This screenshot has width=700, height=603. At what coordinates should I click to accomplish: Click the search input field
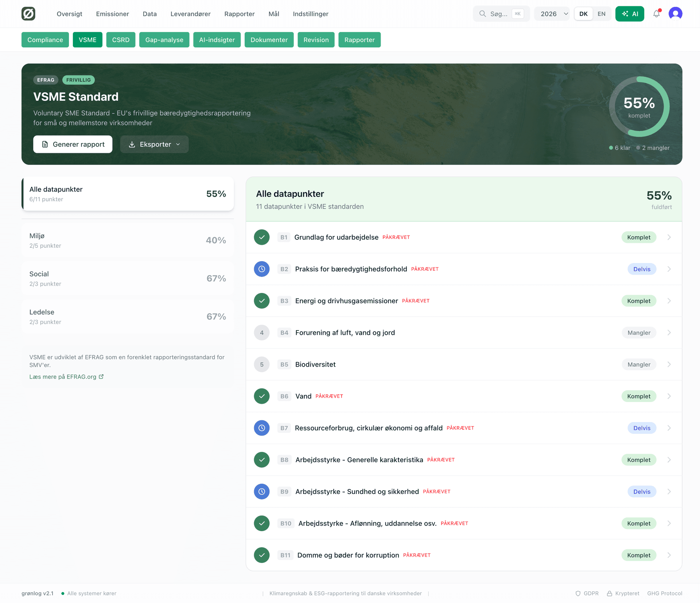[x=501, y=13]
